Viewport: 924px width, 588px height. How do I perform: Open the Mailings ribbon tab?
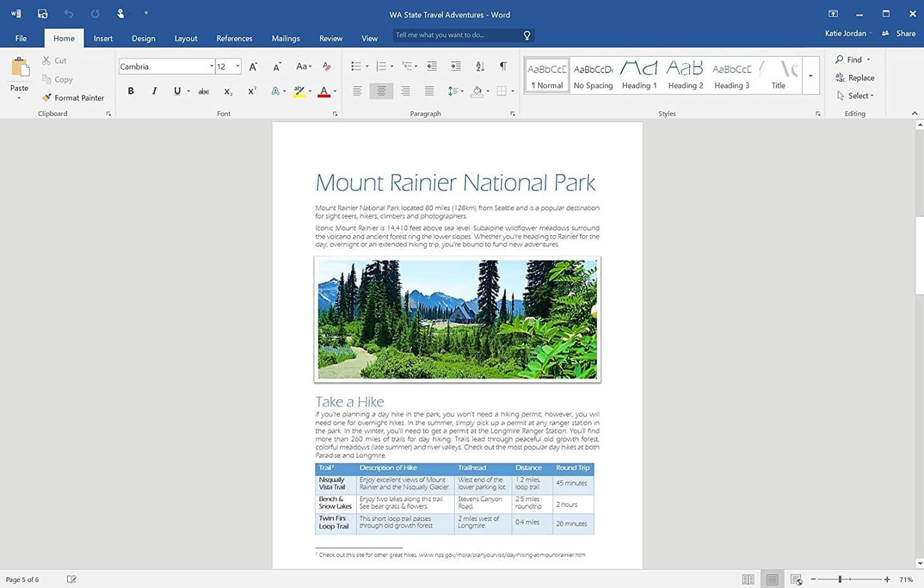(x=285, y=38)
